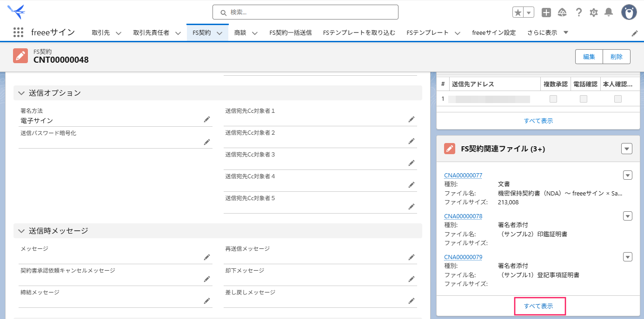Edit the 署名方法 field pencil icon
This screenshot has height=319, width=644.
(x=207, y=120)
